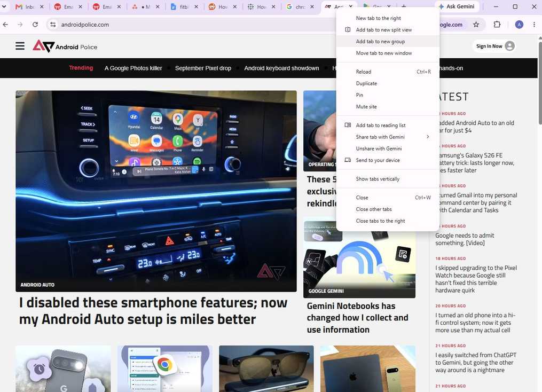The image size is (542, 392).
Task: Bookmark this page with the star icon
Action: pos(476,25)
